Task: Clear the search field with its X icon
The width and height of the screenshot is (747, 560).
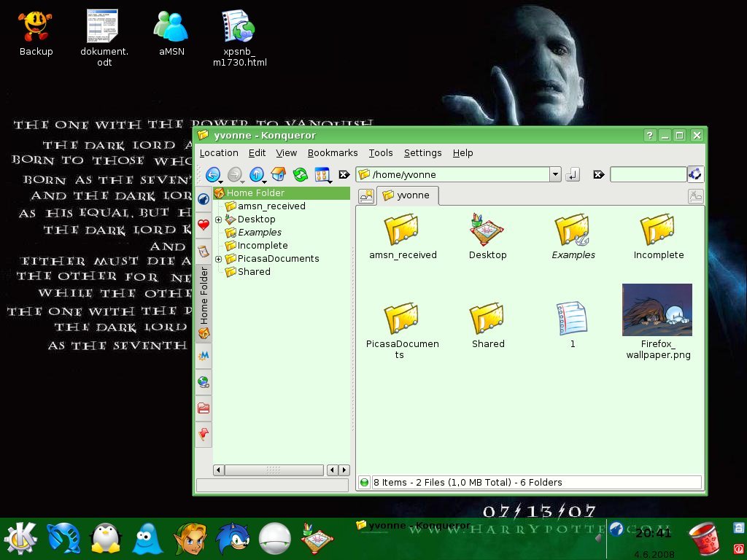Action: coord(598,175)
